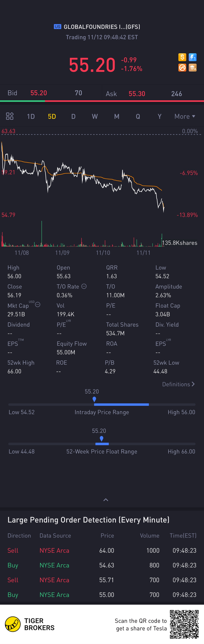
Task: Tap the orange no-short-selling badge icon
Action: (x=182, y=68)
